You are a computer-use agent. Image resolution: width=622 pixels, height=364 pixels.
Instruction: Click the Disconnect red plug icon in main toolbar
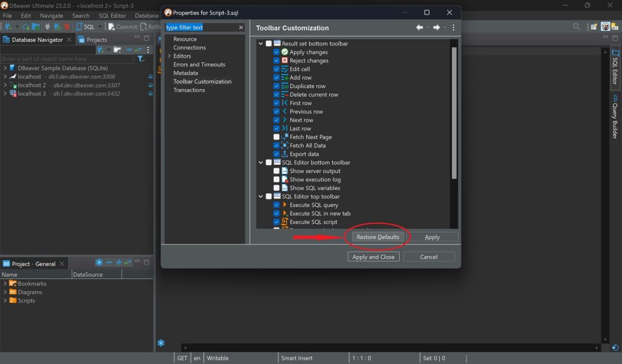point(67,27)
